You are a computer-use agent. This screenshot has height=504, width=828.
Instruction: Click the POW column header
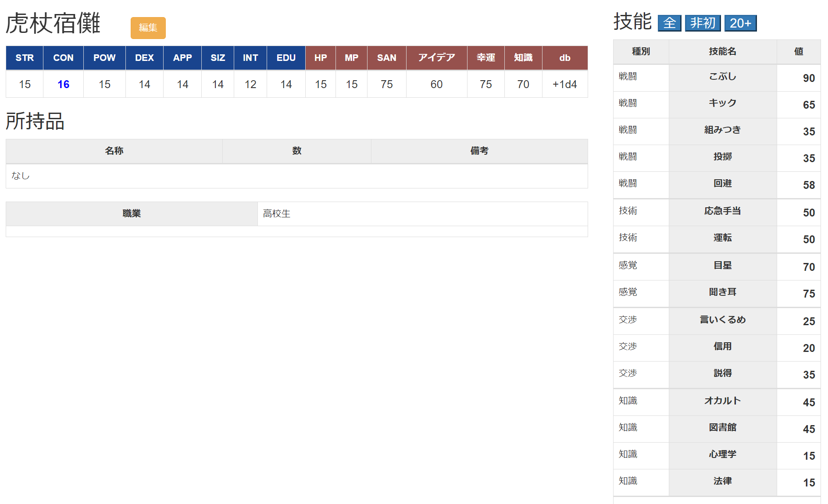pos(104,58)
